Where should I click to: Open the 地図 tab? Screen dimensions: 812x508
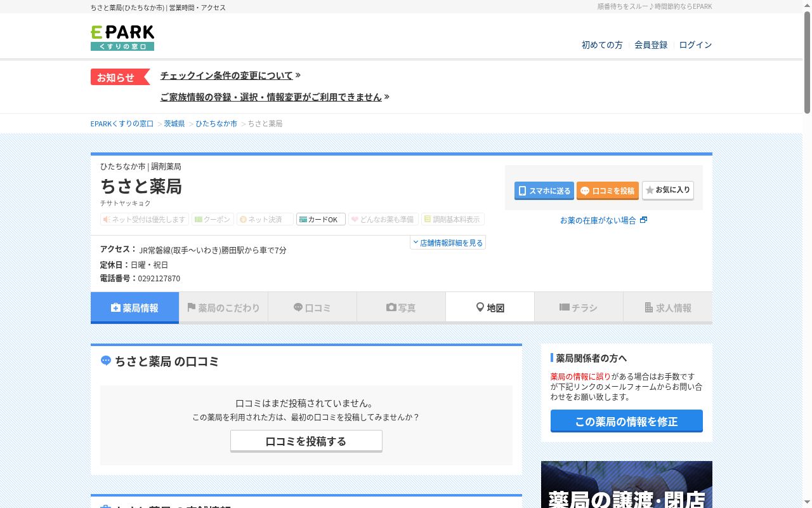(490, 308)
